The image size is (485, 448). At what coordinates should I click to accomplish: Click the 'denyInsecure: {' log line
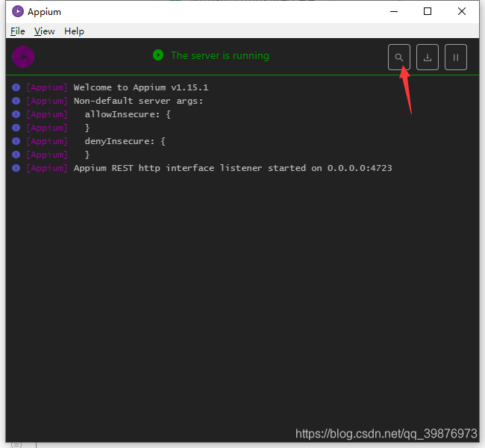coord(125,141)
